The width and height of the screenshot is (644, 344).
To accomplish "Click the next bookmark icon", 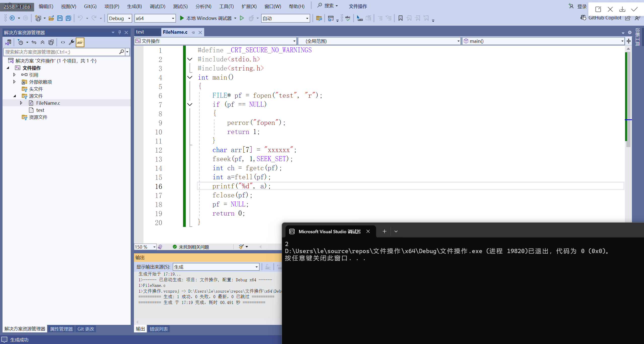I will [x=418, y=18].
